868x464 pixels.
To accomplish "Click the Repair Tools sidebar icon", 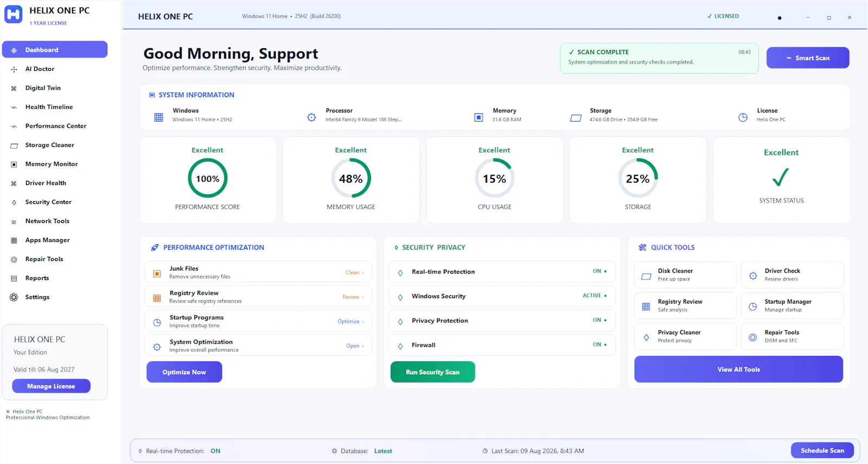I will 14,259.
